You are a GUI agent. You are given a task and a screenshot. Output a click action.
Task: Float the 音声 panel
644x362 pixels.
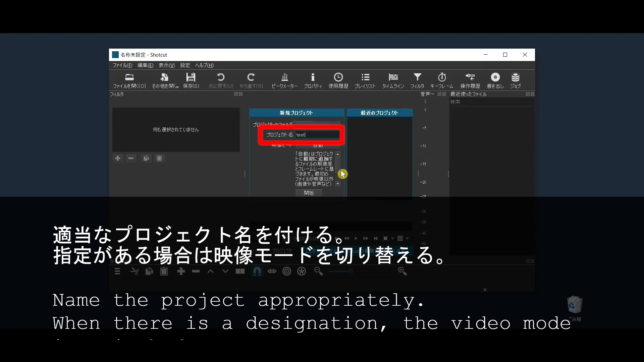(x=439, y=94)
